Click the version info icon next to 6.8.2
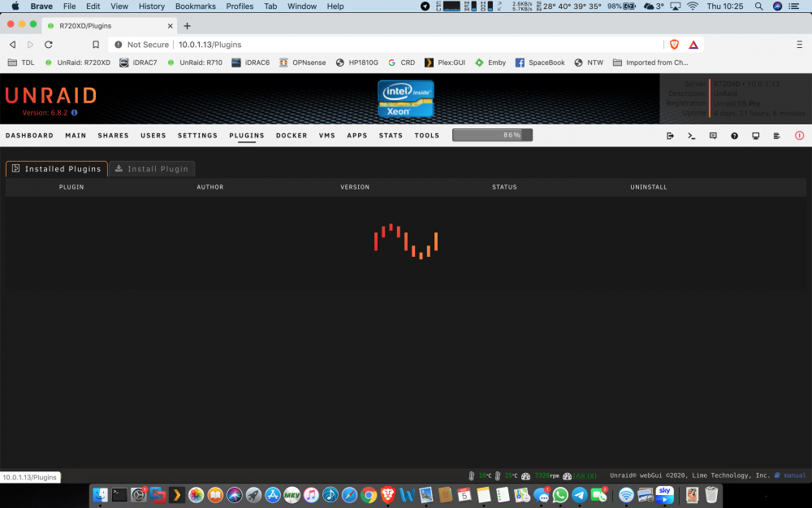Image resolution: width=812 pixels, height=508 pixels. (74, 112)
